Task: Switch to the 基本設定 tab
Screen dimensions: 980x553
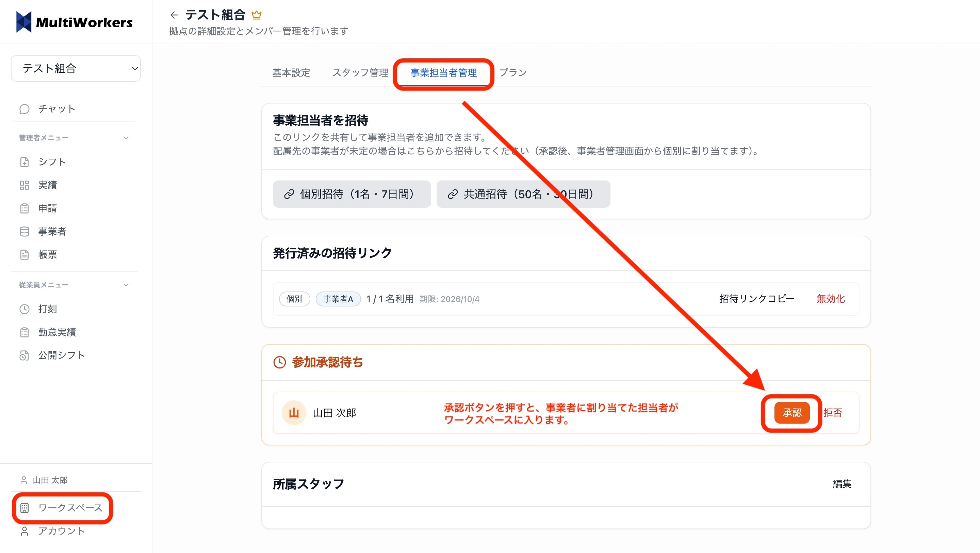Action: (291, 73)
